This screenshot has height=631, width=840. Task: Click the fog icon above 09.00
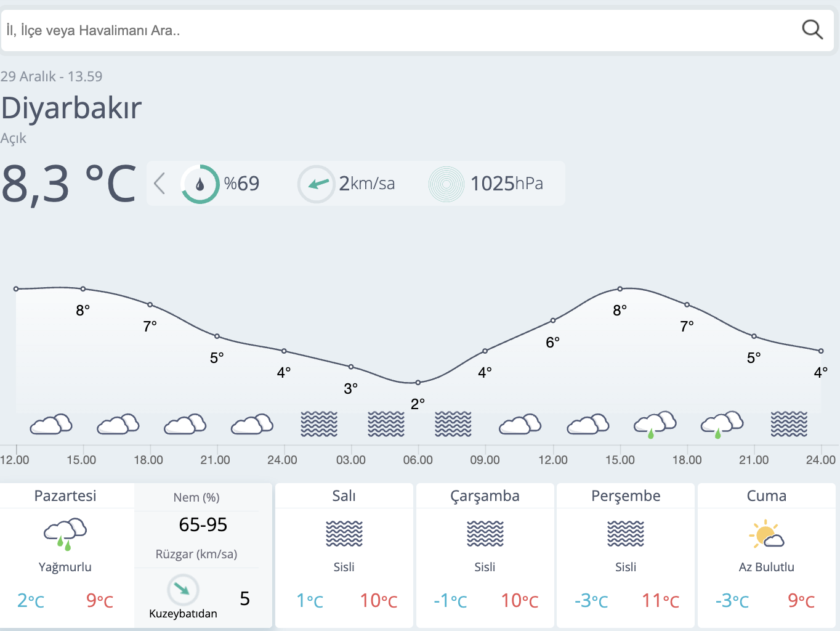pos(453,424)
